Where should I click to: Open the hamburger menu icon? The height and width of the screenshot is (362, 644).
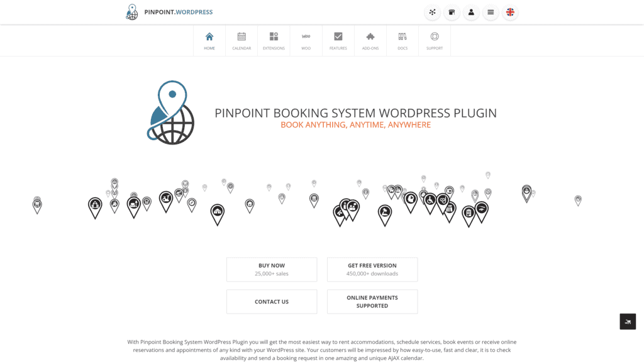pyautogui.click(x=491, y=13)
